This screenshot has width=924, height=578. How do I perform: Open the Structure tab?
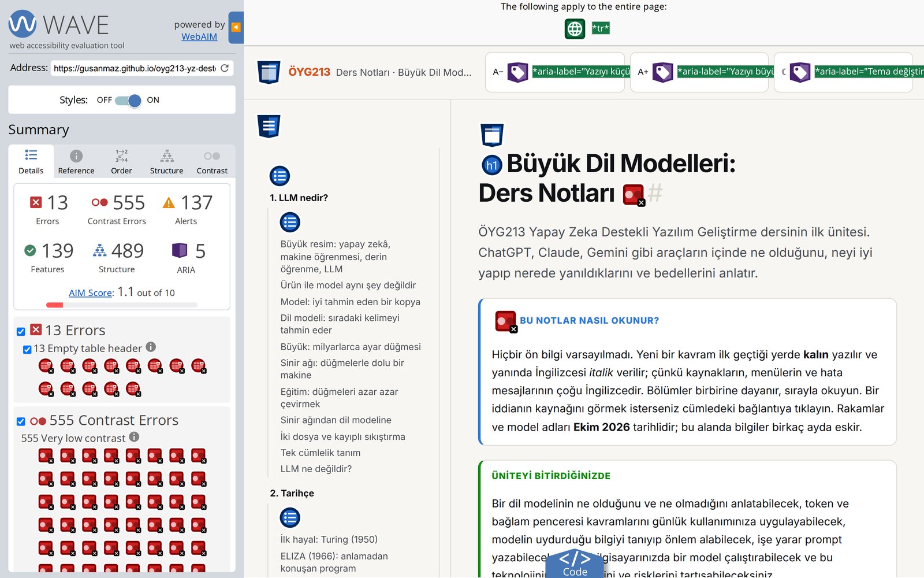click(167, 161)
